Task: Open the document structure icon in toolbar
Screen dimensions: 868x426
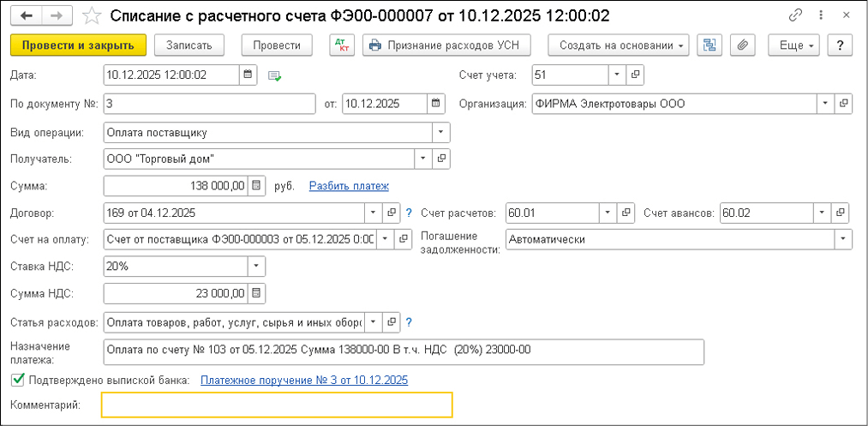Action: click(709, 45)
